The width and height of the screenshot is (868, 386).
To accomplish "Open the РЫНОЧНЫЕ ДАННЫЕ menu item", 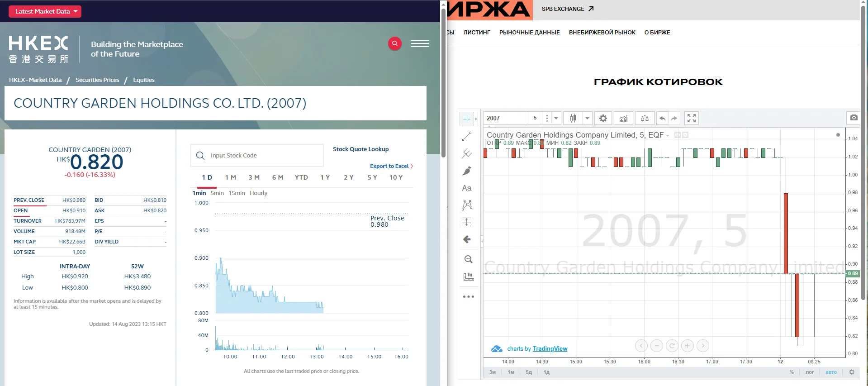I will click(530, 33).
